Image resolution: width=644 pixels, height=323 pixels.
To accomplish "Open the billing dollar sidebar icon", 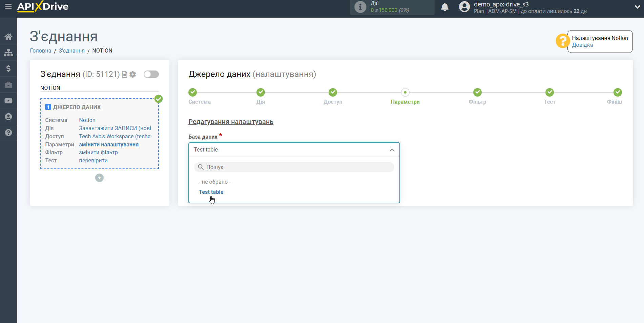I will pyautogui.click(x=8, y=68).
